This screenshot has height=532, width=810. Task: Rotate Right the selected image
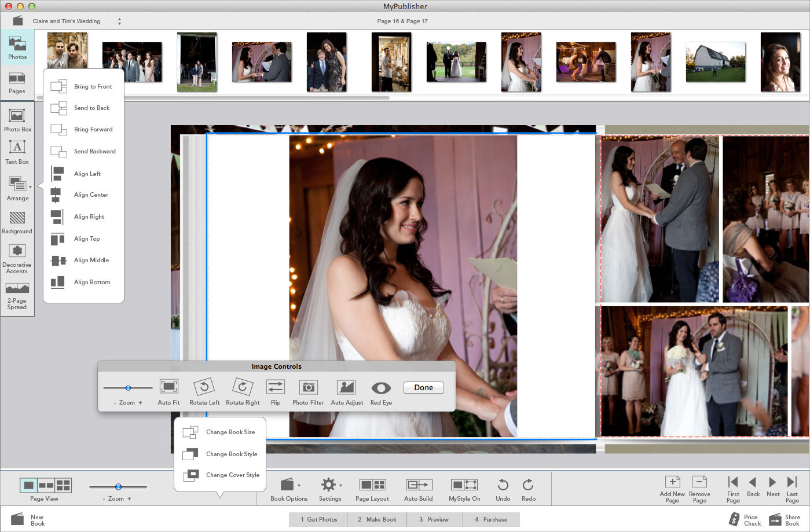tap(243, 392)
